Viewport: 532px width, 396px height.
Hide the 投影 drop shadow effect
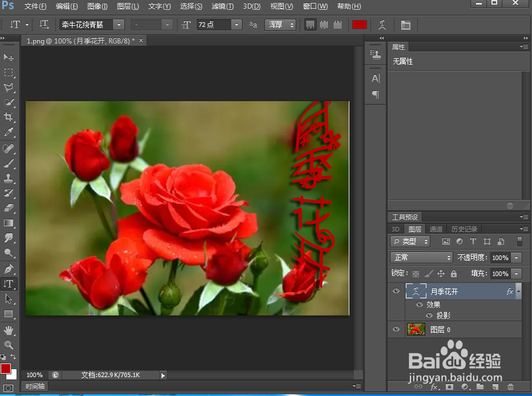tap(429, 315)
